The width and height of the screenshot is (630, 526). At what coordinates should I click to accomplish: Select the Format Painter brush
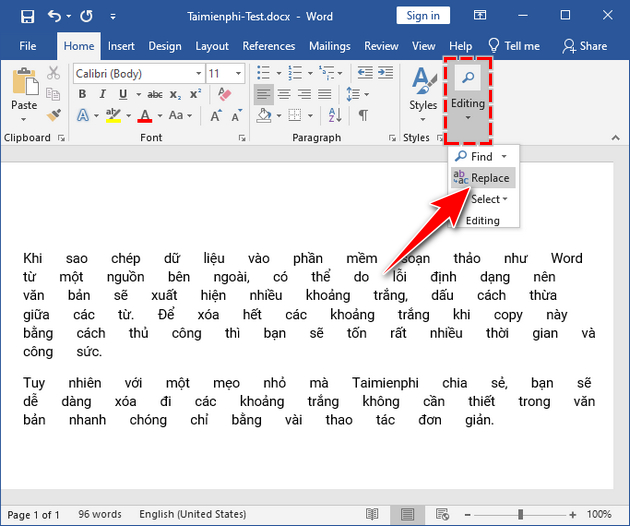53,115
